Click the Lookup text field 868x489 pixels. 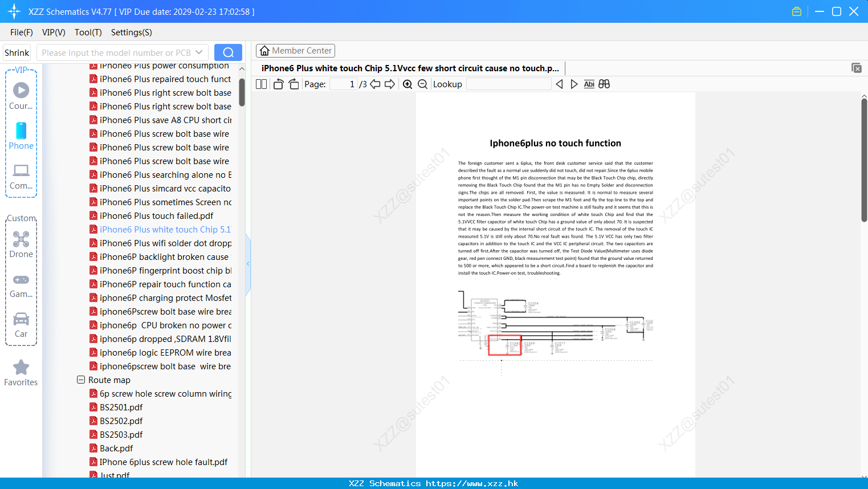[508, 84]
